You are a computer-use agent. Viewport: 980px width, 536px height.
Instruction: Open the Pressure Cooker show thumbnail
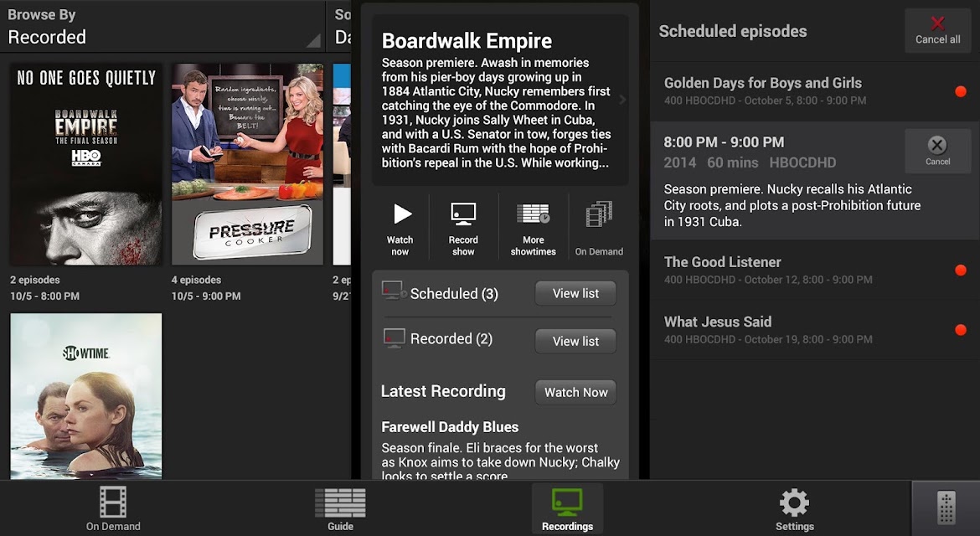coord(247,164)
